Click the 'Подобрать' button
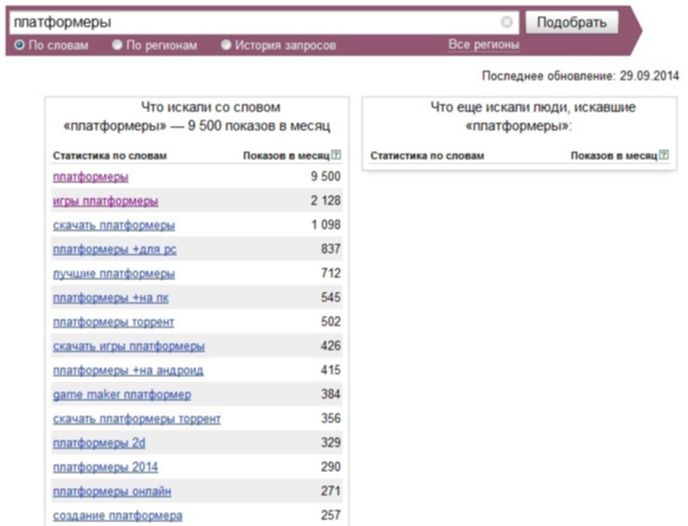This screenshot has width=688, height=526. pyautogui.click(x=571, y=22)
